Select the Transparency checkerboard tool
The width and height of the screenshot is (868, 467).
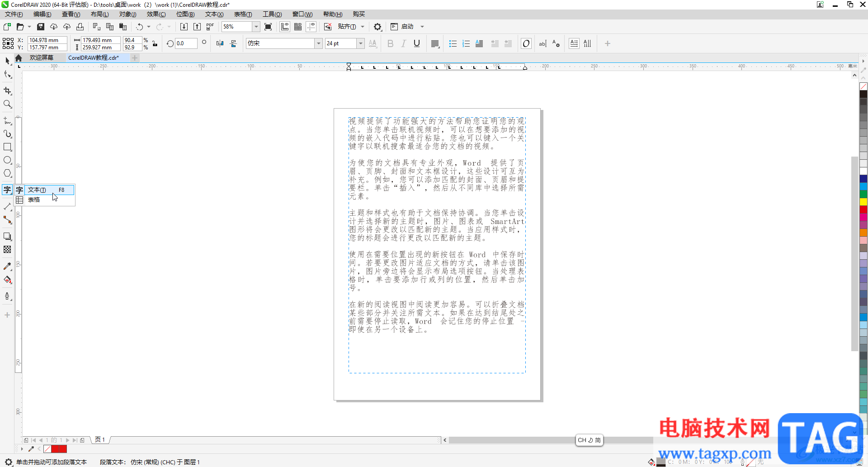[7, 249]
